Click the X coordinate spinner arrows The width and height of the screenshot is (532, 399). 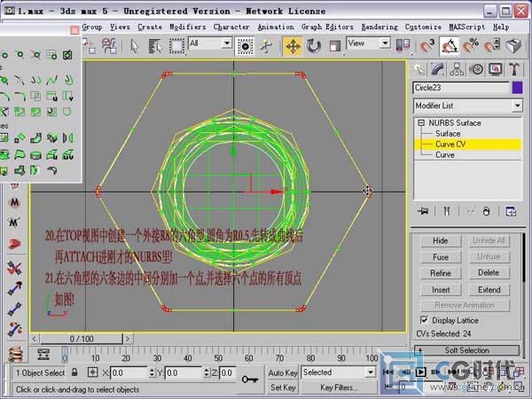click(152, 372)
